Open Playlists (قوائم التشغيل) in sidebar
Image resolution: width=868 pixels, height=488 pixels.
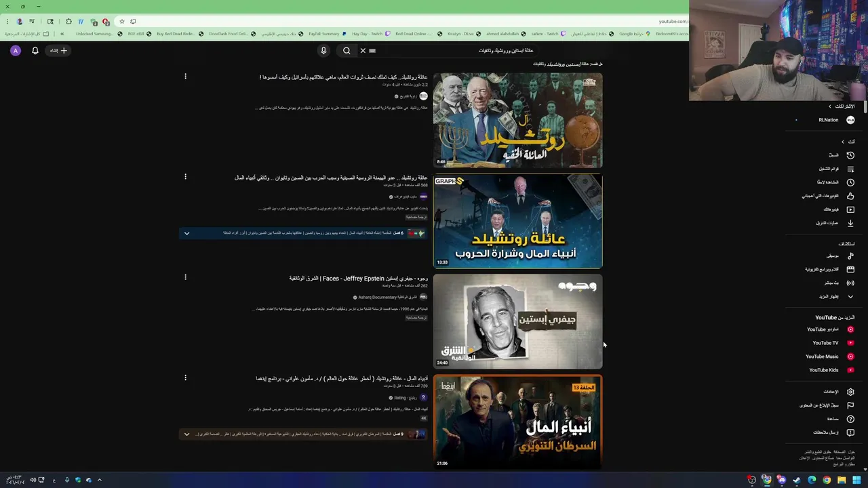[x=835, y=169]
